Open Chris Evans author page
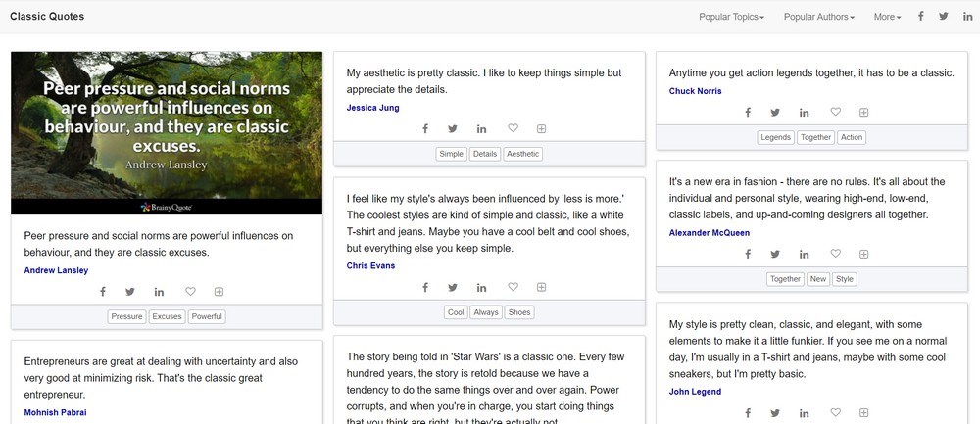Screen dimensions: 980x424 coord(370,266)
